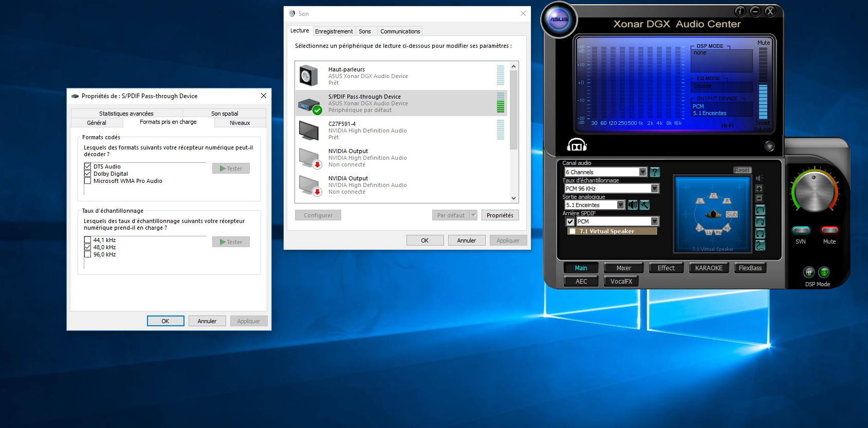
Task: Switch to the Communications tab
Action: coord(400,31)
